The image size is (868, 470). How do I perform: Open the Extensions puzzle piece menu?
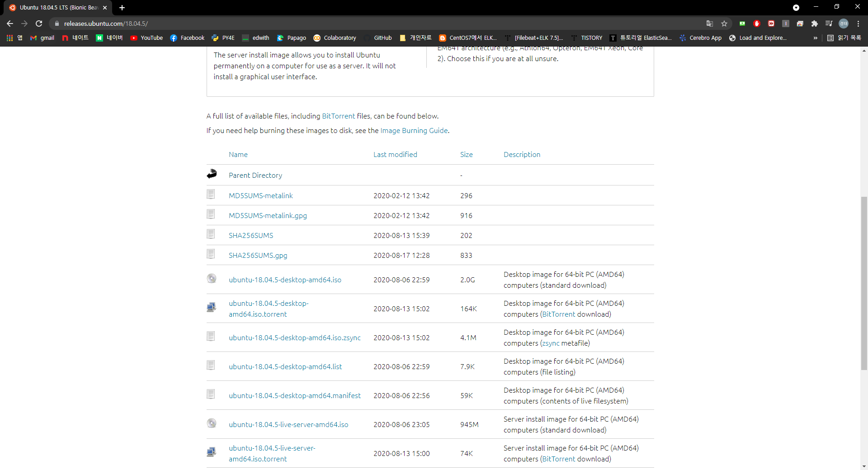[x=815, y=24]
